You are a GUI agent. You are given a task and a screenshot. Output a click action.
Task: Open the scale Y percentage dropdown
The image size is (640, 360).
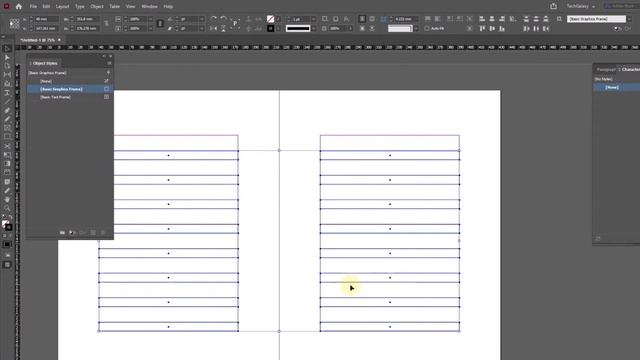click(150, 28)
